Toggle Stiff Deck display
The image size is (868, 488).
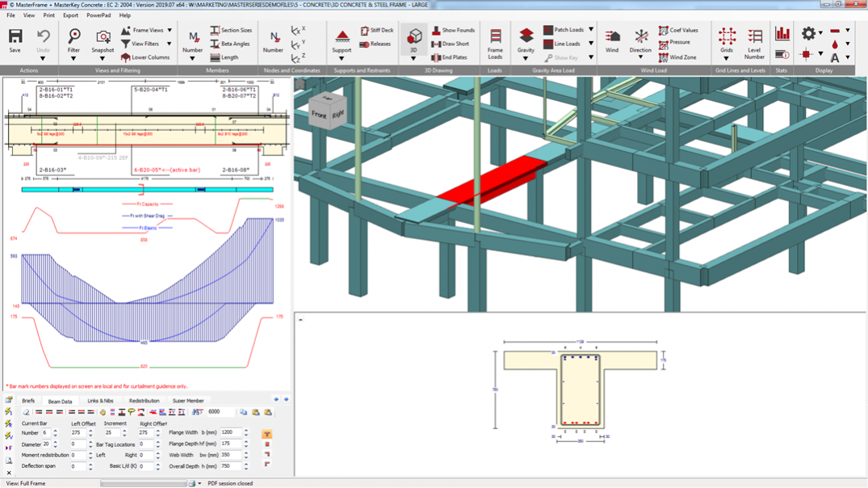click(377, 30)
